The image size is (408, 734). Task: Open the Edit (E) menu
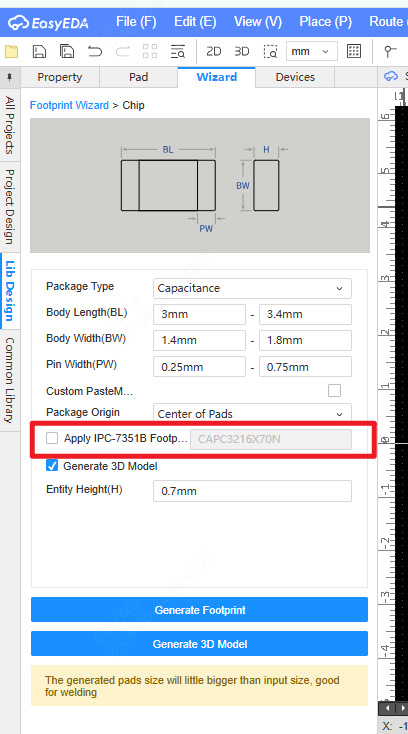[x=195, y=22]
